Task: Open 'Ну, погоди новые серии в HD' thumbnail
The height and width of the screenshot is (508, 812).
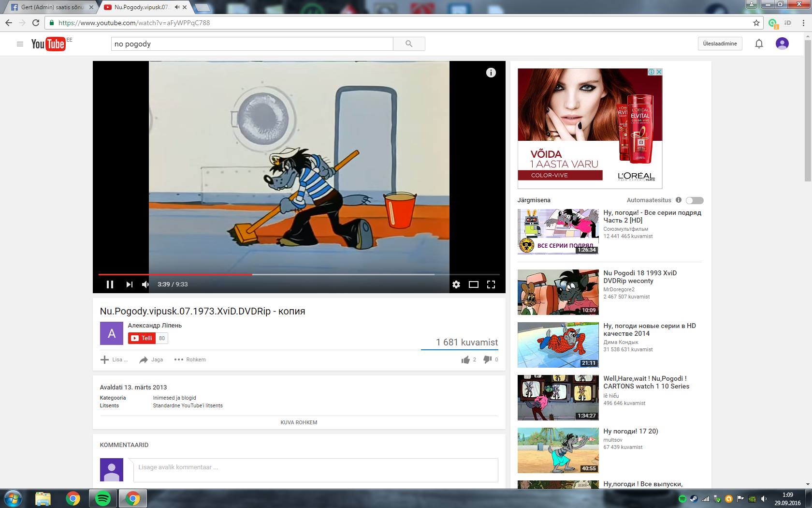Action: [x=558, y=345]
